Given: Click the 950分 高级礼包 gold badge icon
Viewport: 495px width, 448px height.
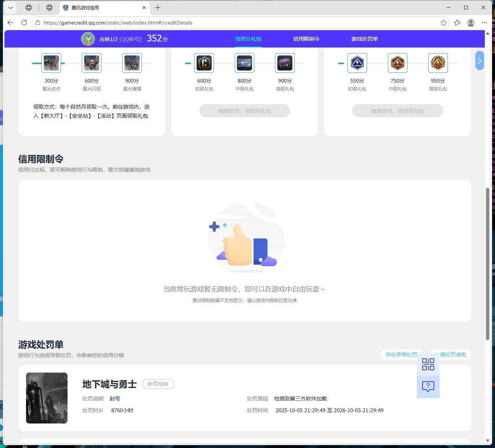Looking at the screenshot, I should click(x=438, y=63).
